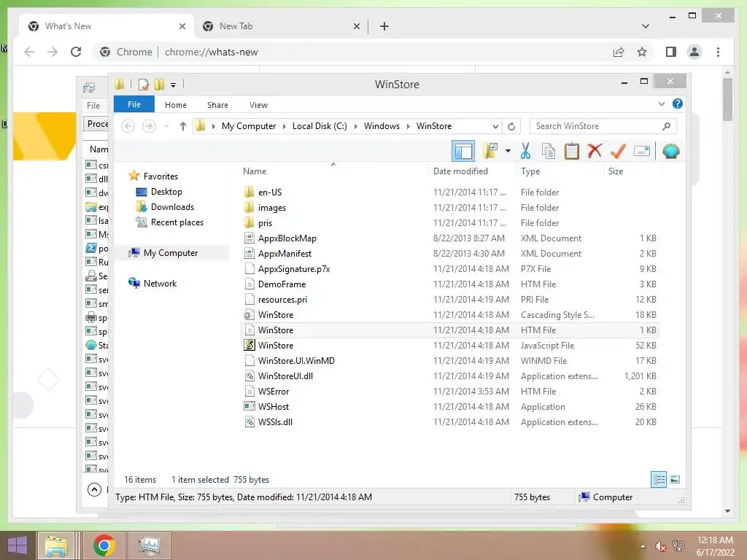Click the Paste clipboard icon in toolbar
747x560 pixels.
[x=571, y=152]
